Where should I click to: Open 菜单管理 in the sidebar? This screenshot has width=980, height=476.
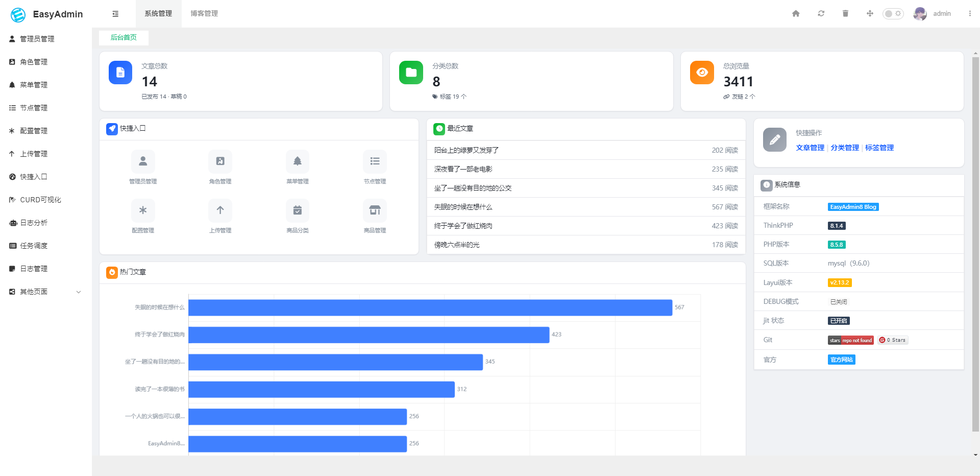[46, 85]
